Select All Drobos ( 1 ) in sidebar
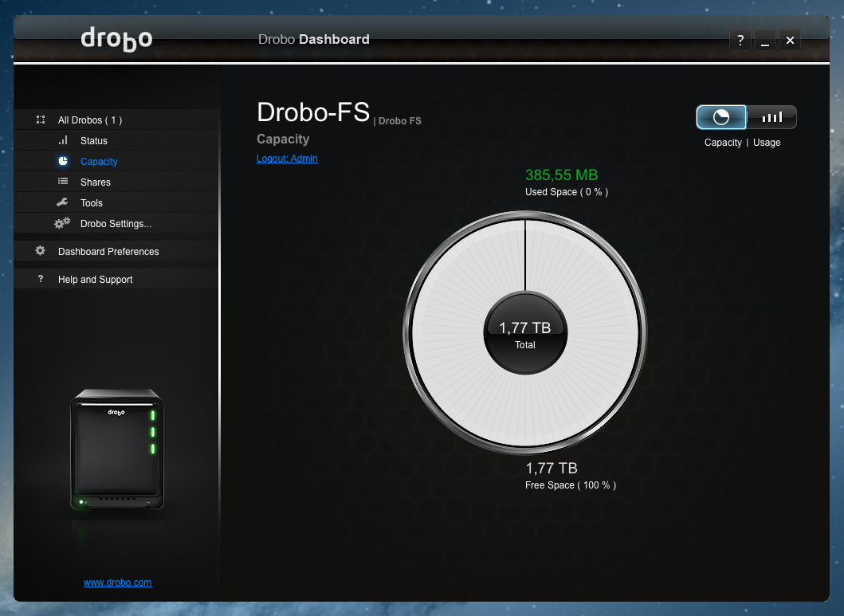 (x=117, y=120)
